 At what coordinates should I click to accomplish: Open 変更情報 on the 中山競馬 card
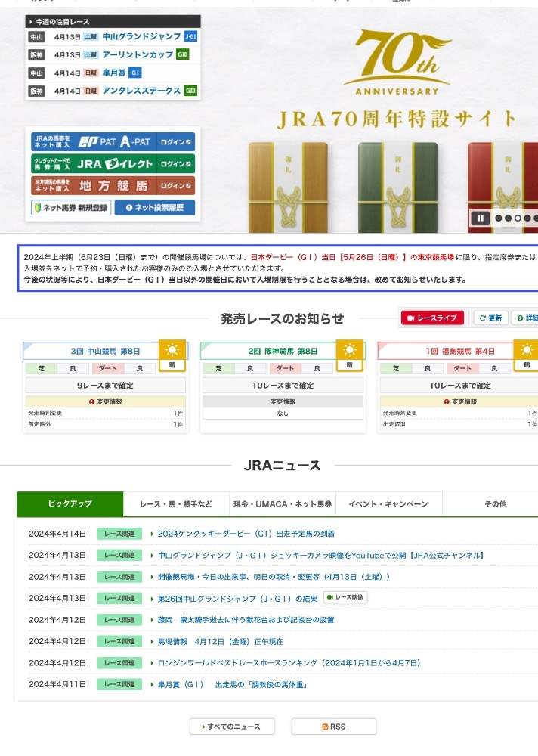point(106,401)
